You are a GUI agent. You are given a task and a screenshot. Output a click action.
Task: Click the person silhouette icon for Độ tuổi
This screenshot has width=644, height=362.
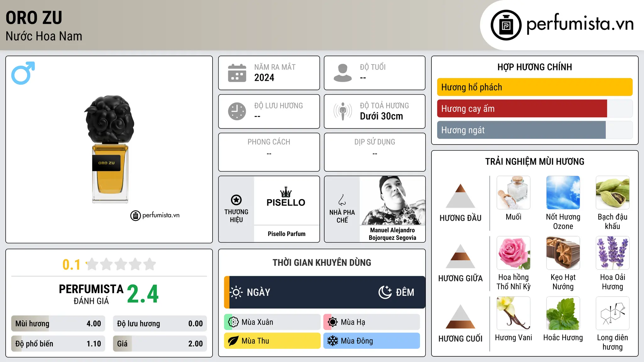click(x=343, y=73)
